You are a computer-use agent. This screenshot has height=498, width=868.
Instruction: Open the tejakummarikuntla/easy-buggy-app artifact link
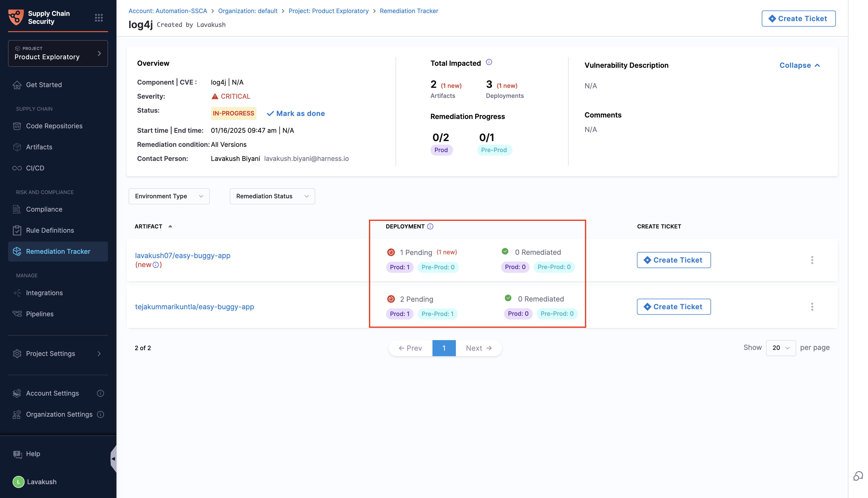194,307
